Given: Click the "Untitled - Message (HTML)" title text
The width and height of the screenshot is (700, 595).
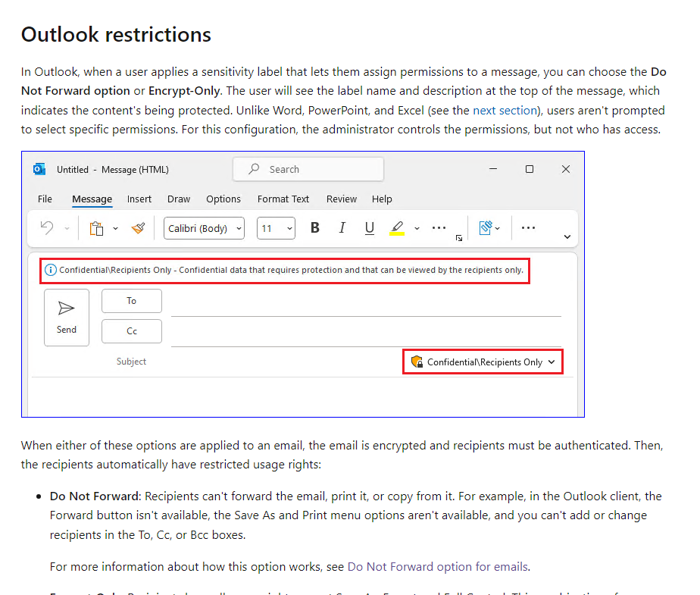Looking at the screenshot, I should (x=112, y=170).
